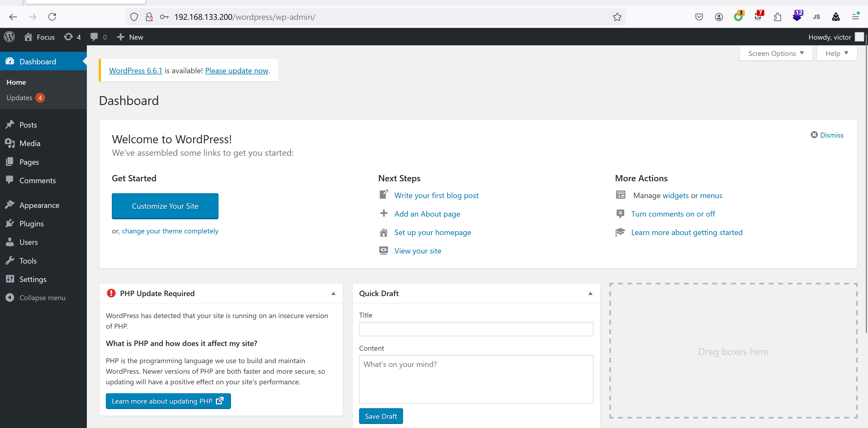Click the victor user avatar
This screenshot has height=428, width=868.
pos(859,37)
